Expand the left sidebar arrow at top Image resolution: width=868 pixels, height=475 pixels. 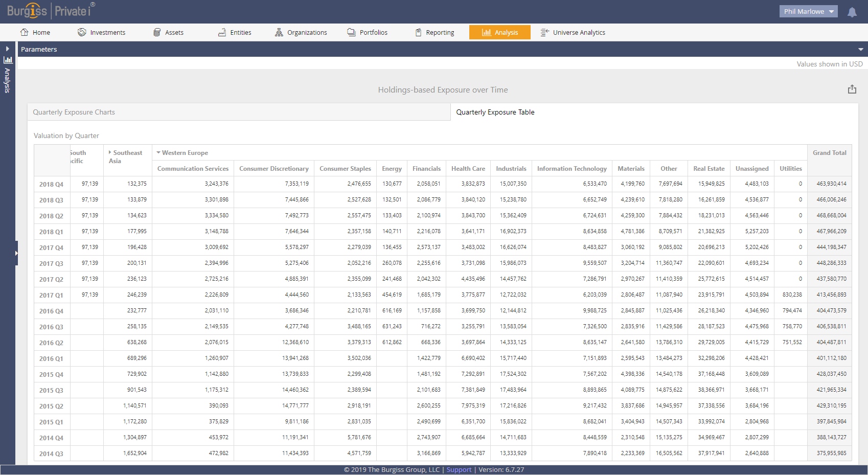pos(7,49)
